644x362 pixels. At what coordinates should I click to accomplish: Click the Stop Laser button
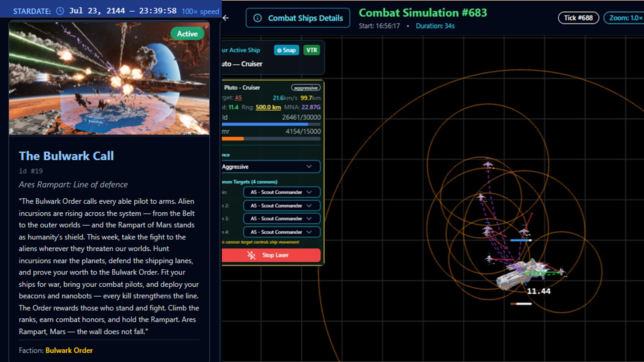[x=271, y=255]
